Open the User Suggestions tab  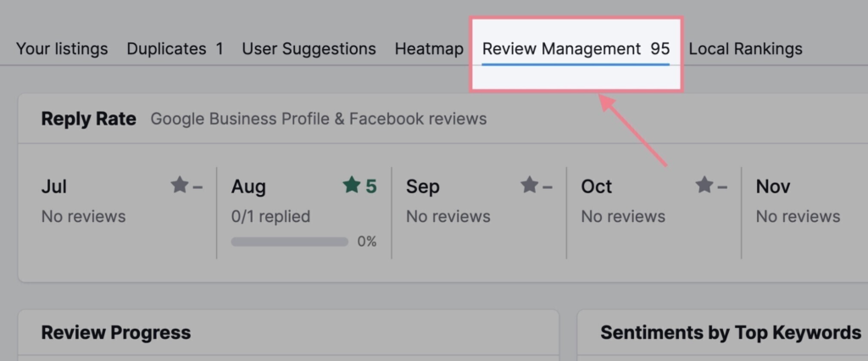tap(309, 48)
